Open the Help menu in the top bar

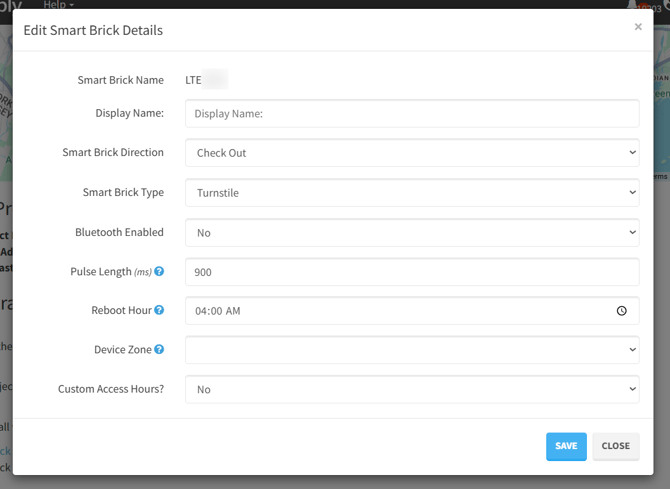[x=58, y=5]
